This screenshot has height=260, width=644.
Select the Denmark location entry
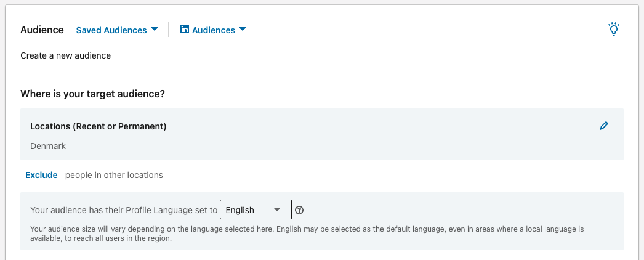coord(48,147)
